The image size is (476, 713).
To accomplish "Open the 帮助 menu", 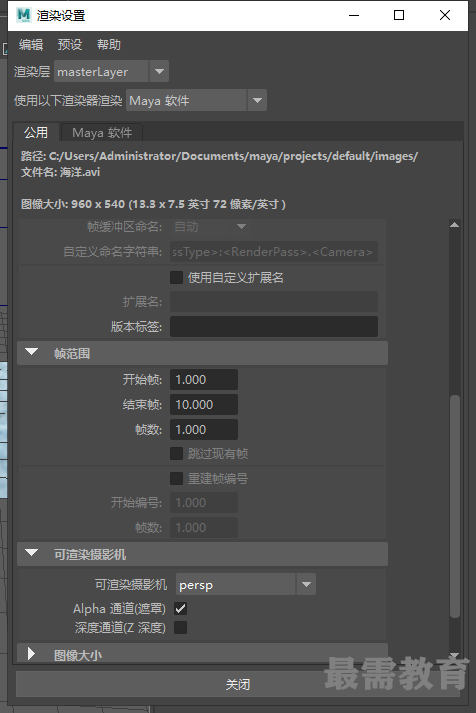I will click(x=109, y=45).
